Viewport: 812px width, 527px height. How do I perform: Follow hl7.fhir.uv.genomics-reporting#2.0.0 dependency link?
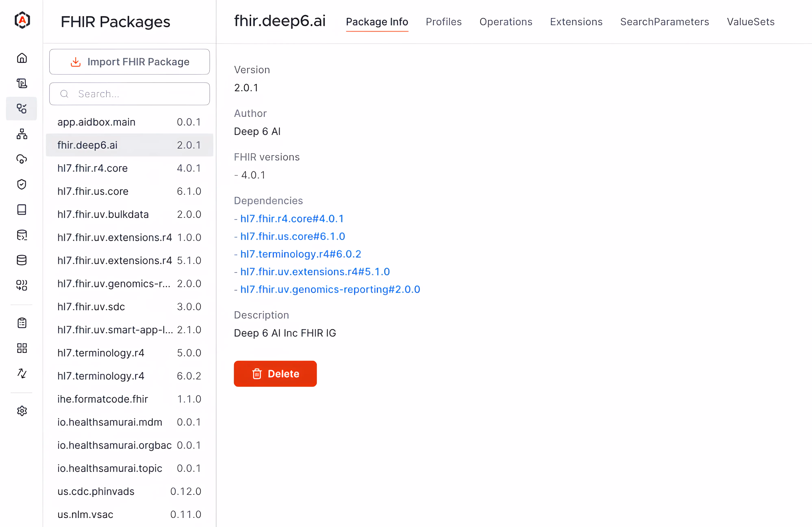coord(330,289)
